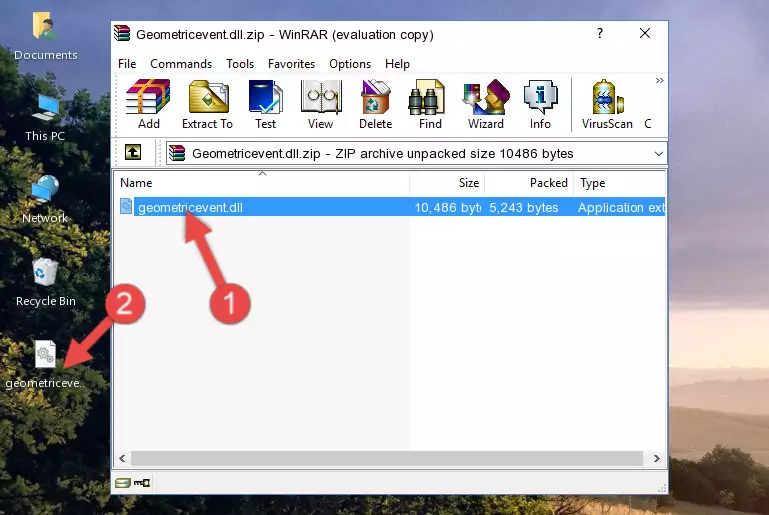Expand hidden toolbar buttons chevron
This screenshot has height=515, width=769.
point(660,80)
